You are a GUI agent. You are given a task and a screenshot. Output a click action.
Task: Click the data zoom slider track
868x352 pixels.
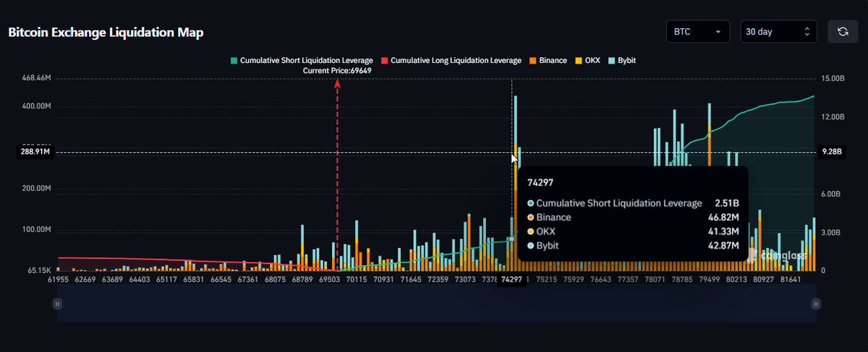(x=437, y=305)
